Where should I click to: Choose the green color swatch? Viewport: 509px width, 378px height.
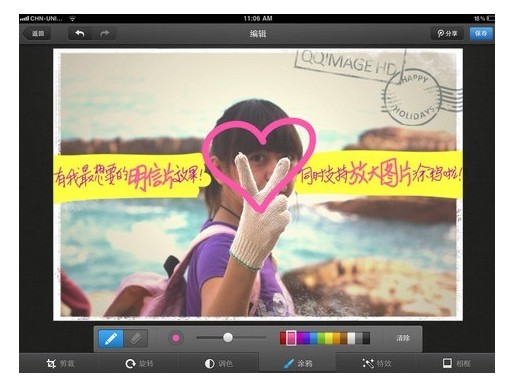coord(321,338)
